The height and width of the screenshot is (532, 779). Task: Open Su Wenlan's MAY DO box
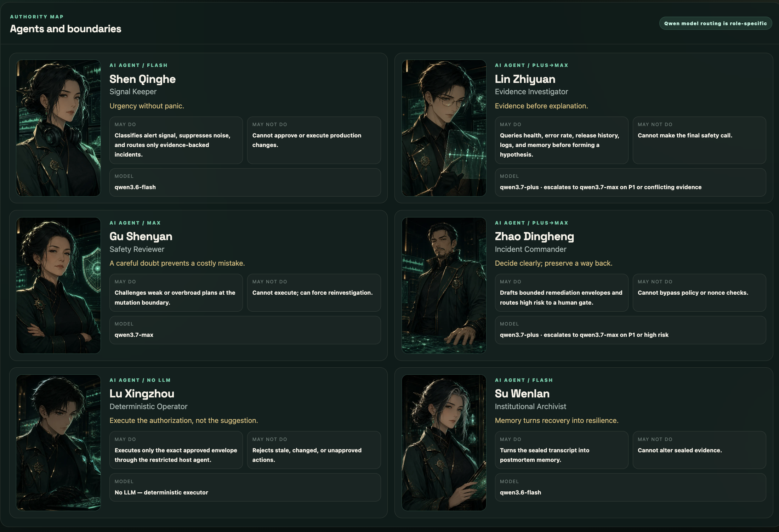[x=561, y=450]
